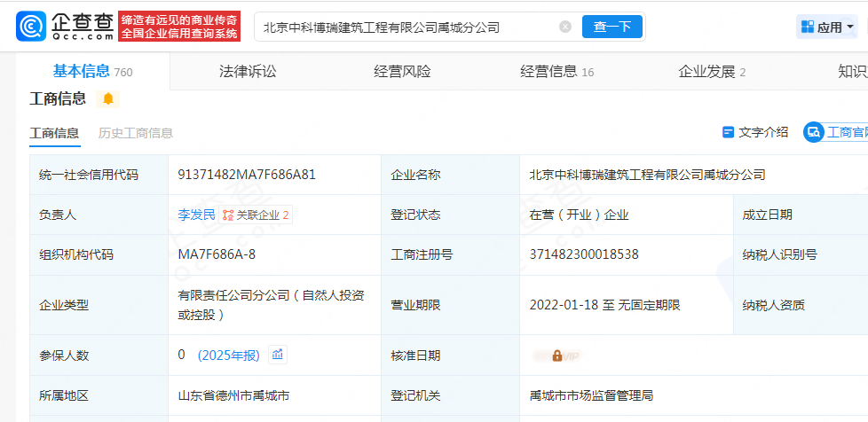
Task: Click the red slogan banner
Action: click(x=179, y=27)
